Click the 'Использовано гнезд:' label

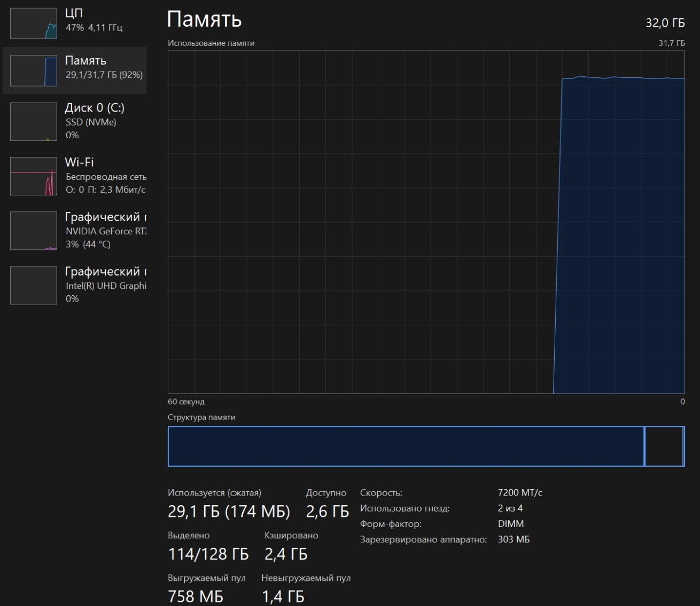point(405,508)
